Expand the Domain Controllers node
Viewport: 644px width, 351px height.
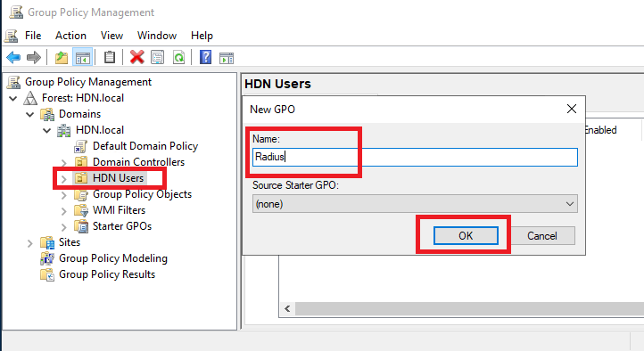tap(63, 163)
